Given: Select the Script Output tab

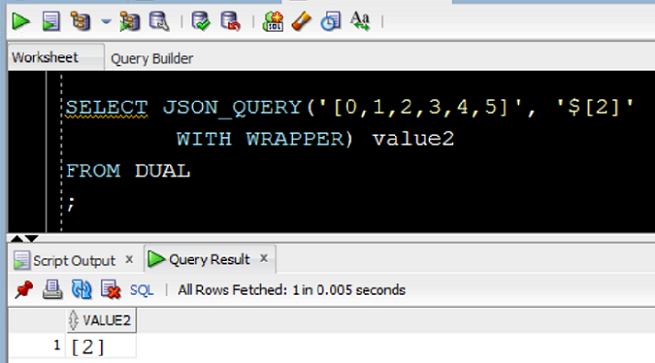Looking at the screenshot, I should point(74,261).
